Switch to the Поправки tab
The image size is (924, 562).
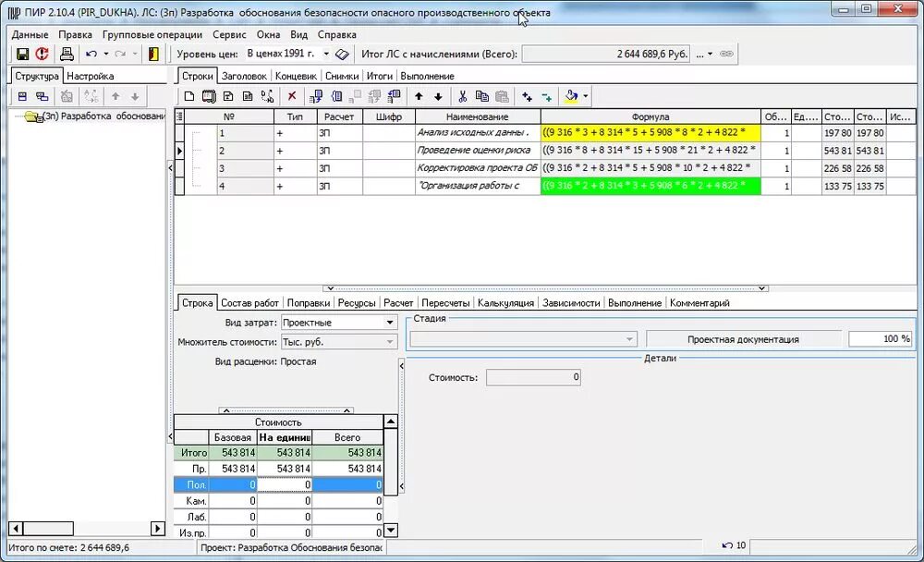309,303
